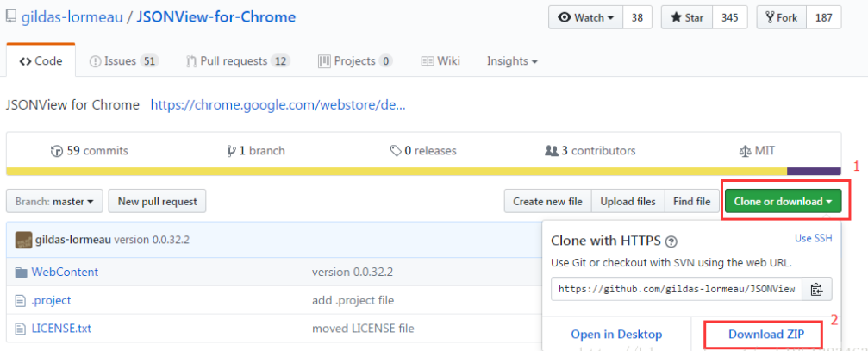
Task: Open LICENSE.txt file
Action: [x=61, y=329]
